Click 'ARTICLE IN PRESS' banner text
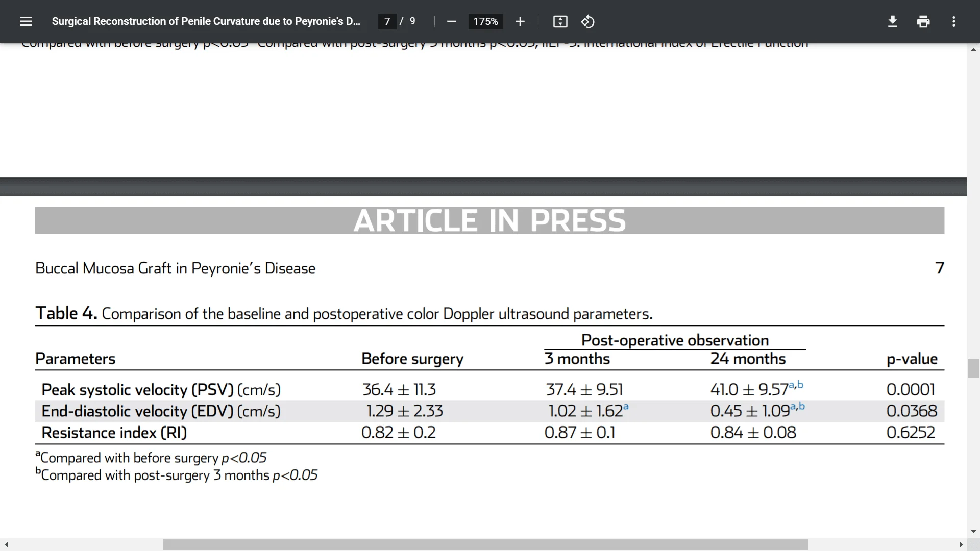 click(489, 220)
